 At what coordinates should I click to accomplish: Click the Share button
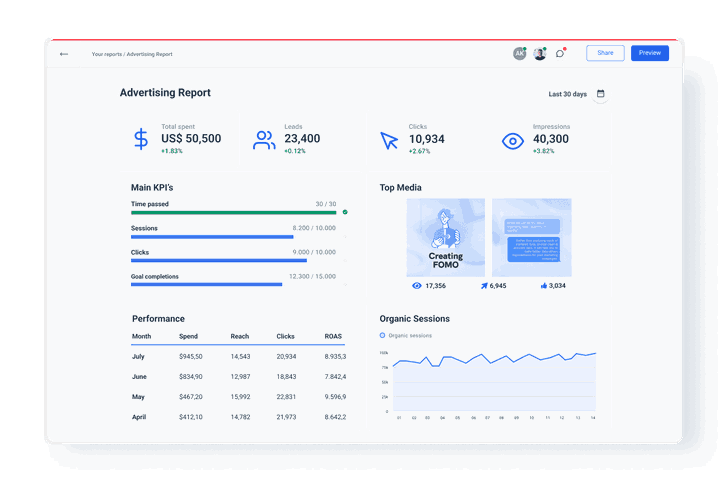click(605, 53)
